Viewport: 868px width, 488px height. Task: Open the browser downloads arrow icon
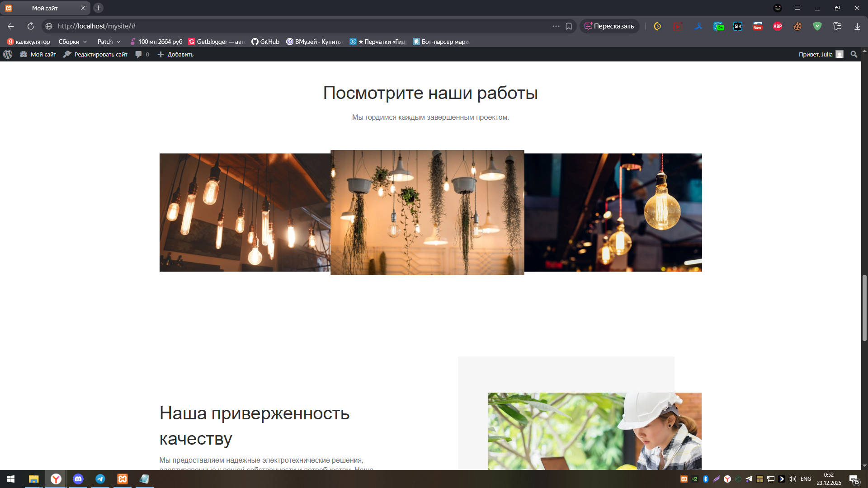point(857,26)
